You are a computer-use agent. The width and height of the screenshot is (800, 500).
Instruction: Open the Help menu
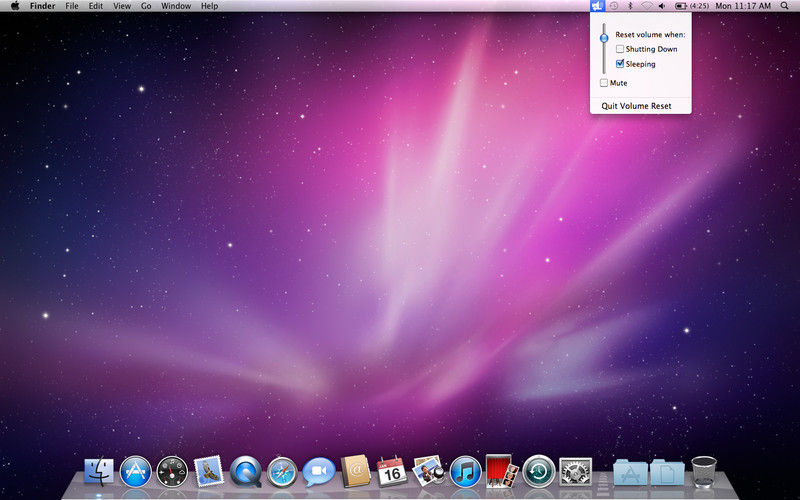pyautogui.click(x=209, y=6)
